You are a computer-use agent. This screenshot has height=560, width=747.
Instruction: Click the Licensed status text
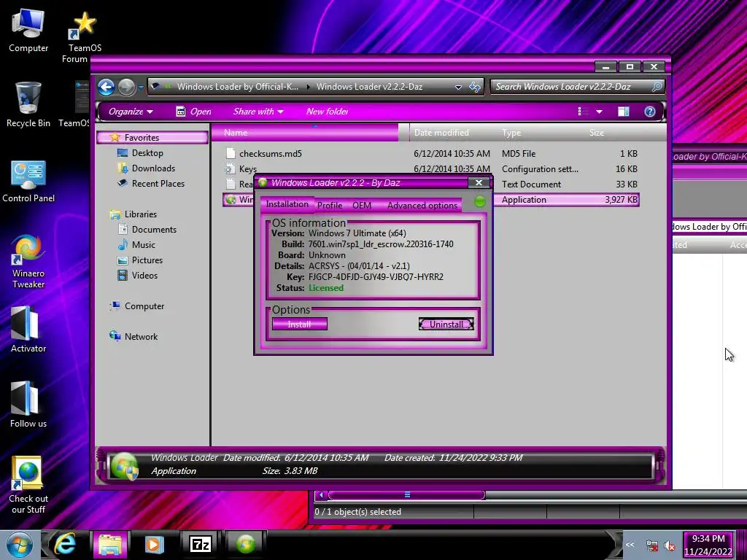pos(326,287)
